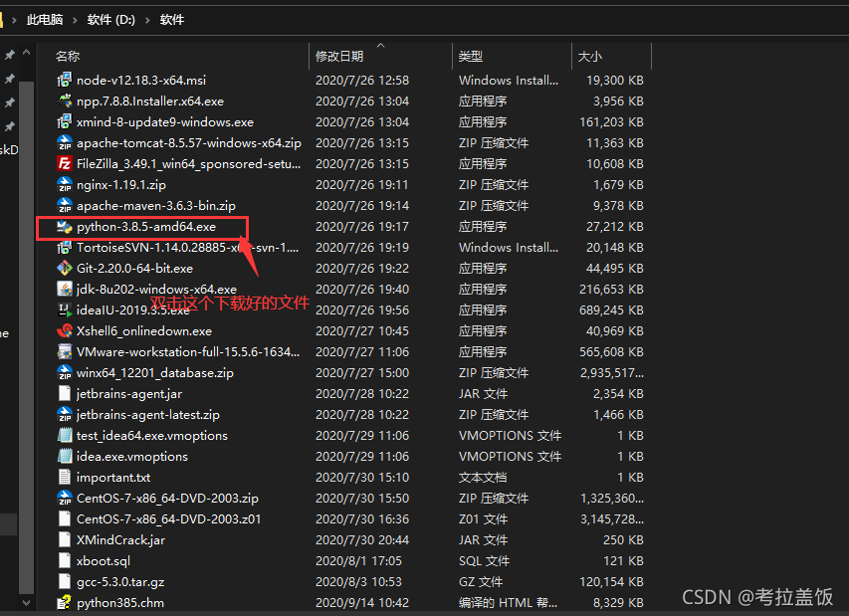Select the Git-2.20.0-64-bit.exe file name
This screenshot has width=849, height=616.
(134, 269)
